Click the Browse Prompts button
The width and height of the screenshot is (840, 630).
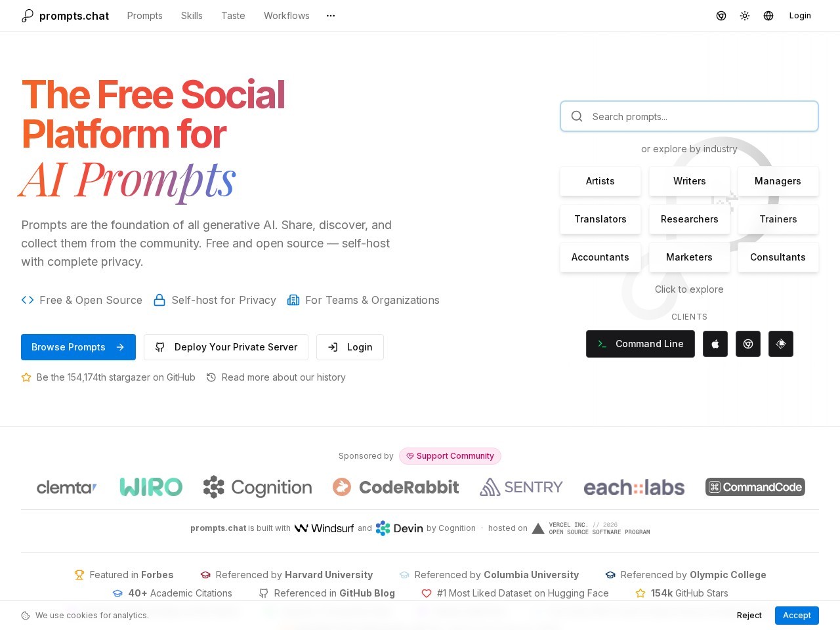[78, 347]
